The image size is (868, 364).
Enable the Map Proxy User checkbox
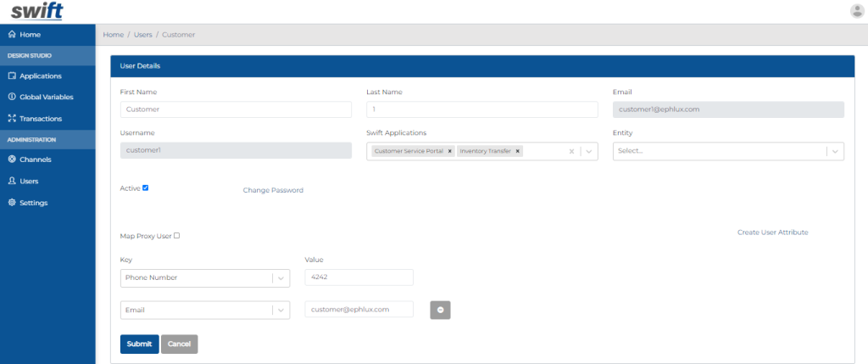point(176,236)
